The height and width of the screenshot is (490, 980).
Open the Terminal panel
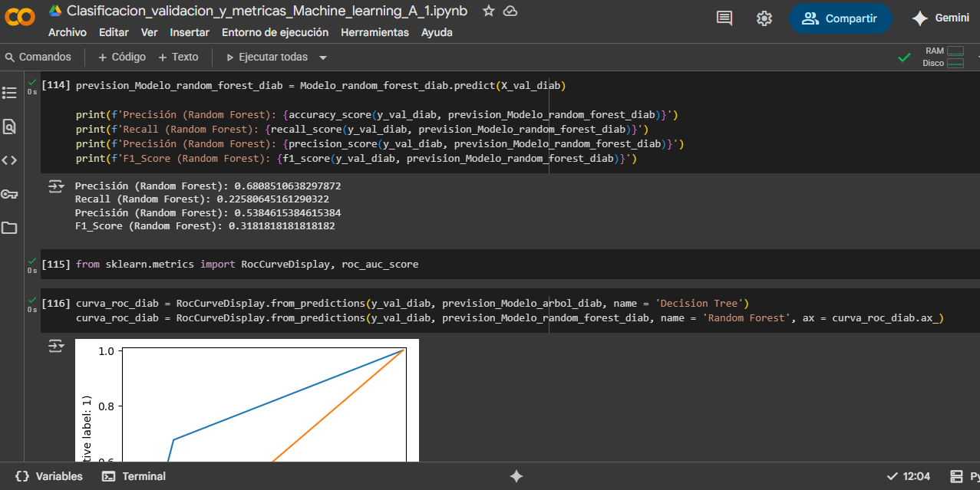134,476
